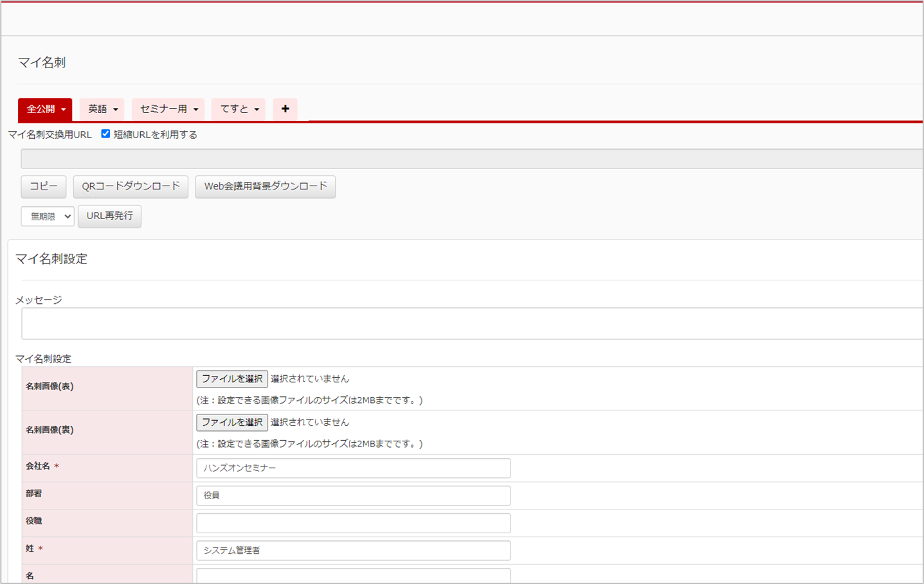Screen dimensions: 924x584
Task: Click the 部署 input field
Action: pos(353,495)
